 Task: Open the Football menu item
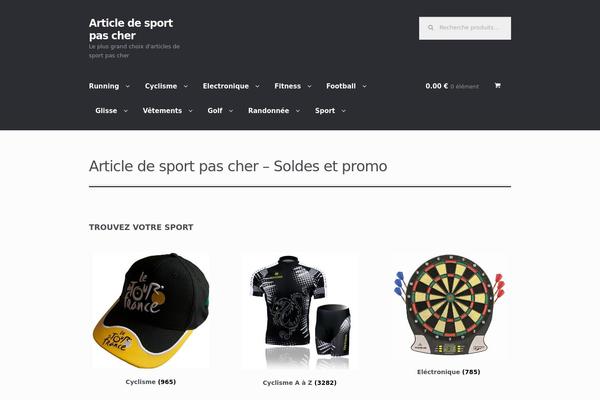(x=341, y=86)
